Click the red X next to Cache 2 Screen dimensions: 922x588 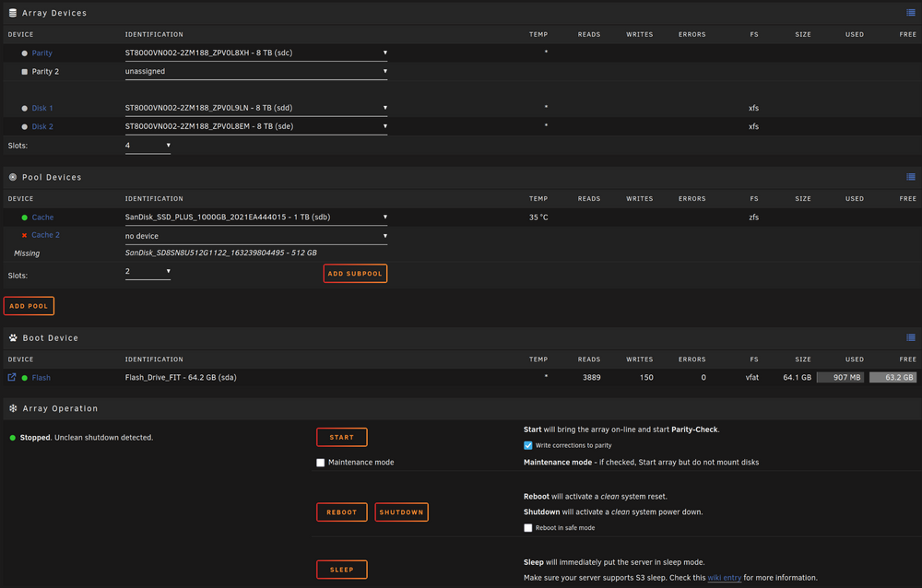[24, 235]
